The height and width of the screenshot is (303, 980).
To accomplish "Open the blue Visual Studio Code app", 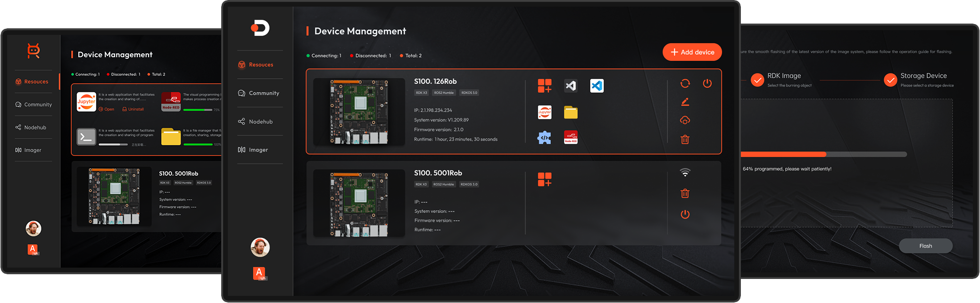I will (x=597, y=86).
